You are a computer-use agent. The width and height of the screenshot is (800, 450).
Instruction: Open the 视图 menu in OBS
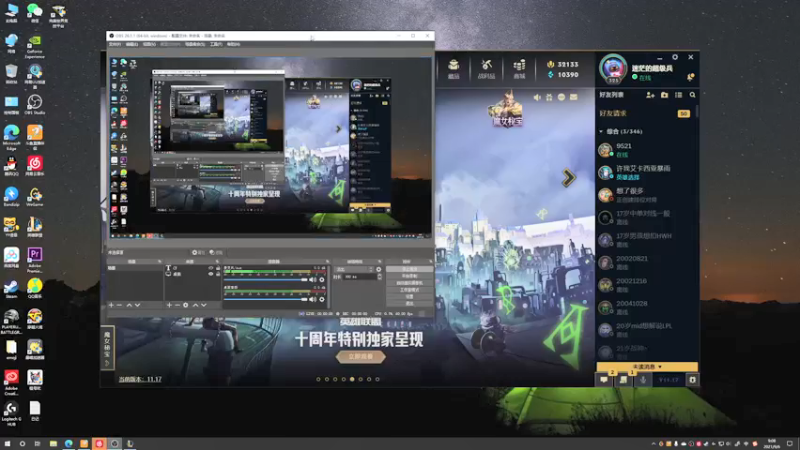(149, 44)
